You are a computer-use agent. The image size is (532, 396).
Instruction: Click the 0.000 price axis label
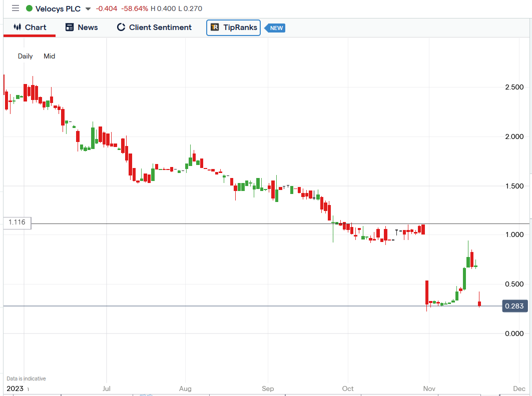pos(514,333)
